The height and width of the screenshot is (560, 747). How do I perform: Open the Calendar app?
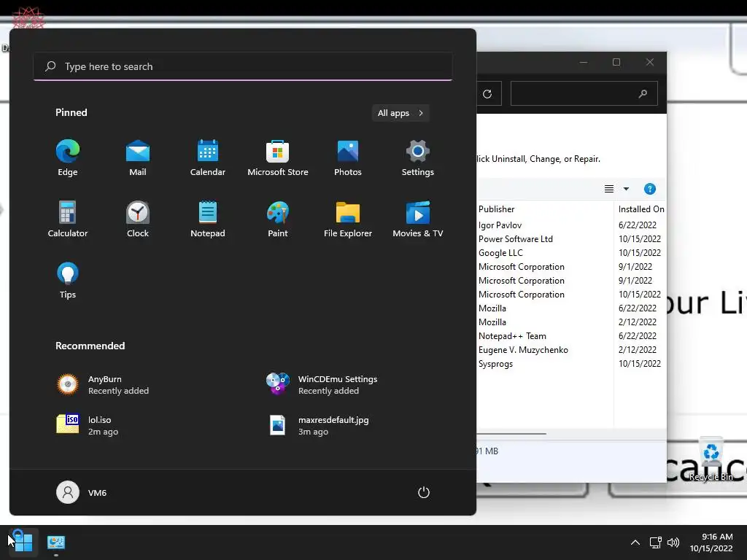[208, 158]
